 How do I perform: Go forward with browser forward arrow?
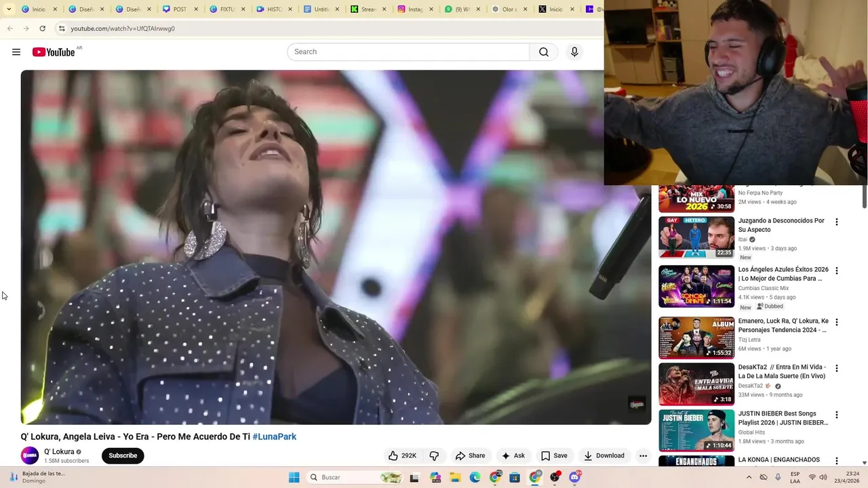point(26,28)
